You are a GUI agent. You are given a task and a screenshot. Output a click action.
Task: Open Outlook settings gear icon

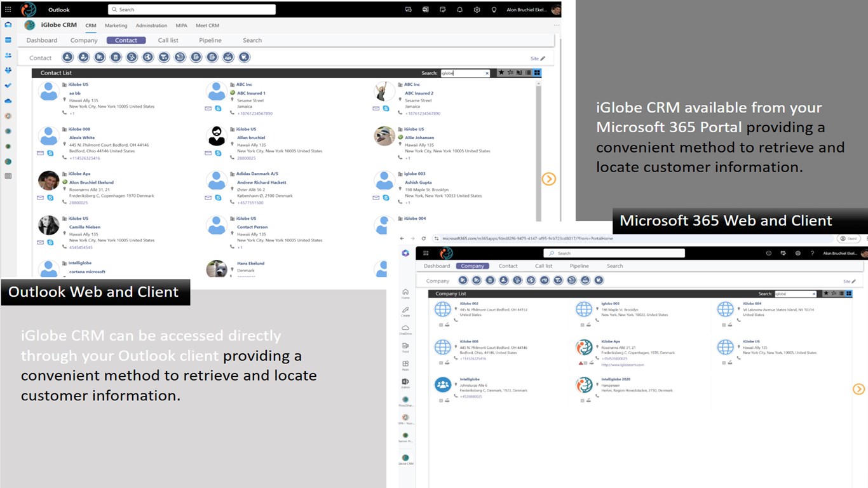[x=477, y=10]
